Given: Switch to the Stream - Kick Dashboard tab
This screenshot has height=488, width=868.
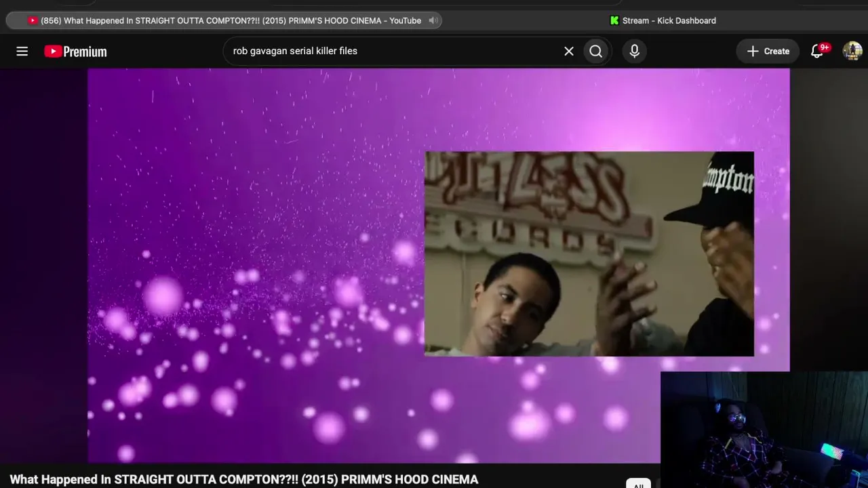Looking at the screenshot, I should (663, 21).
